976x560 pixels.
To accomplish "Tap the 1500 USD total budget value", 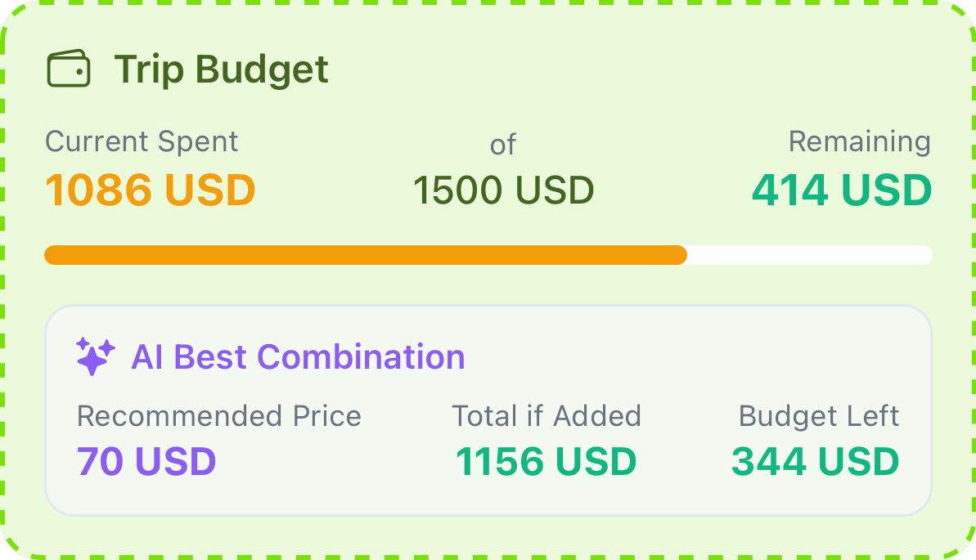I will [x=504, y=190].
